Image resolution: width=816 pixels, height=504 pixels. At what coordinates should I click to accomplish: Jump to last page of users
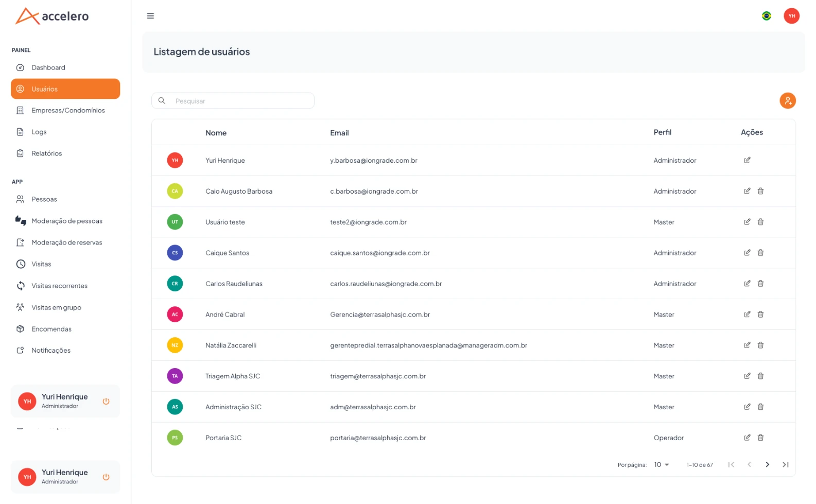pyautogui.click(x=785, y=464)
